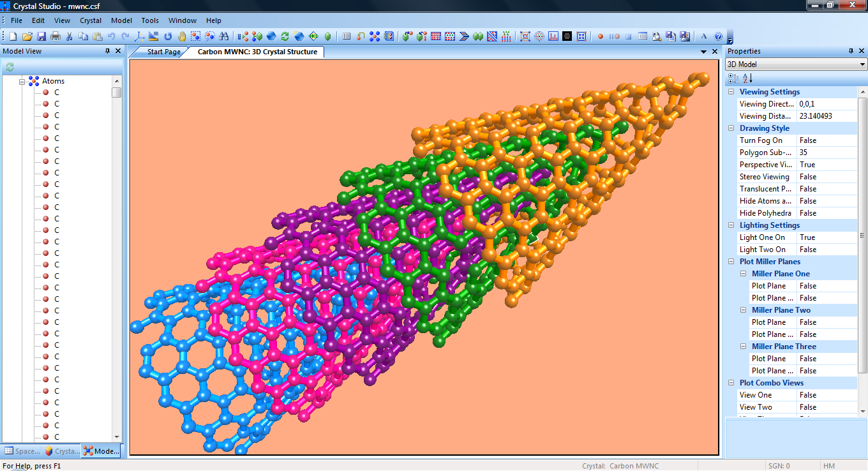This screenshot has width=868, height=471.
Task: Switch to the Start Page tab
Action: 163,52
